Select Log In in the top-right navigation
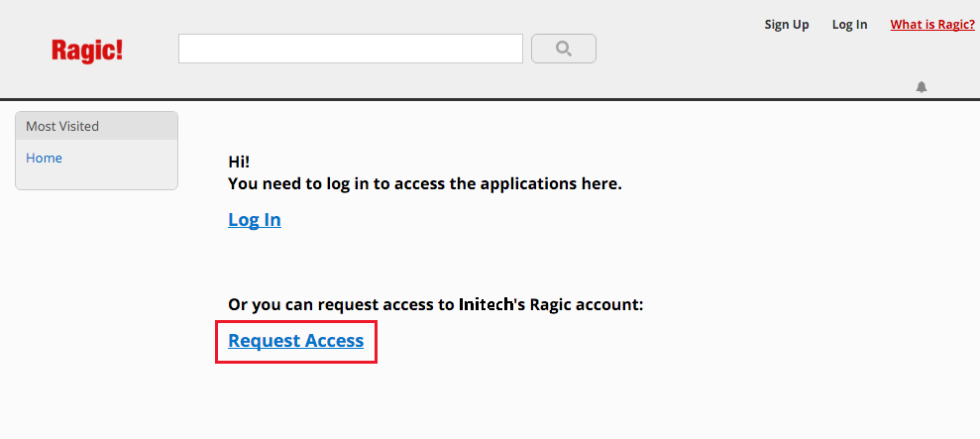The image size is (980, 439). click(849, 25)
